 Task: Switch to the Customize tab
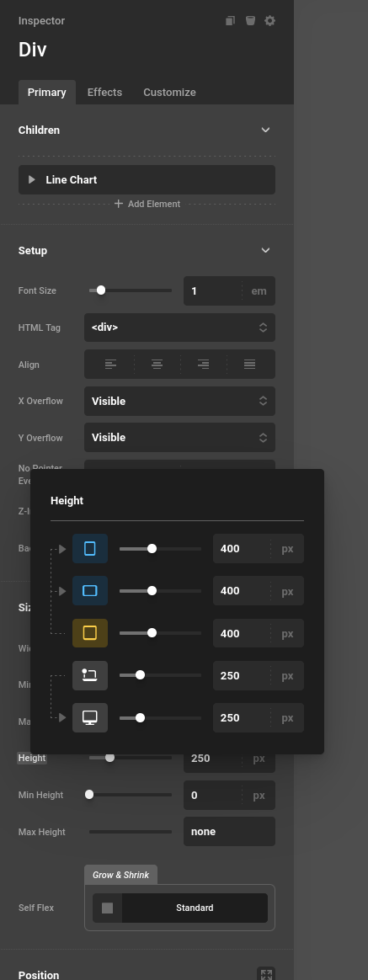[169, 93]
